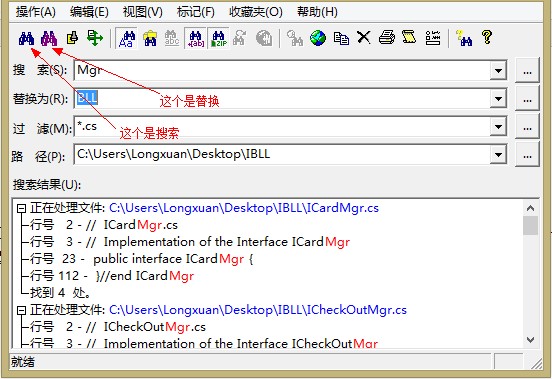
Task: Click the greyed globe toolbar icon
Action: coord(264,38)
